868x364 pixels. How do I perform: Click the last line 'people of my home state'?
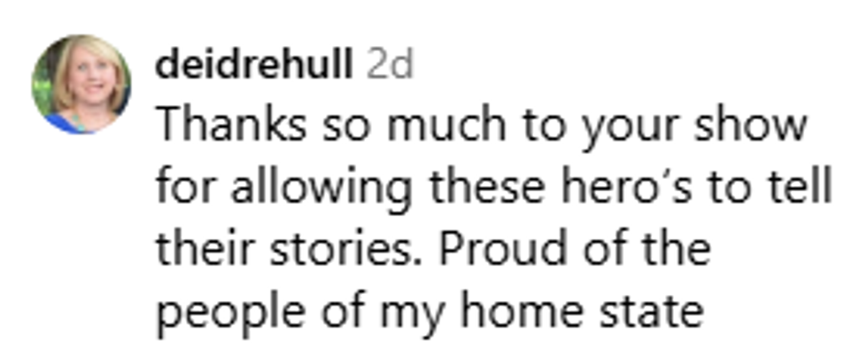pos(430,311)
